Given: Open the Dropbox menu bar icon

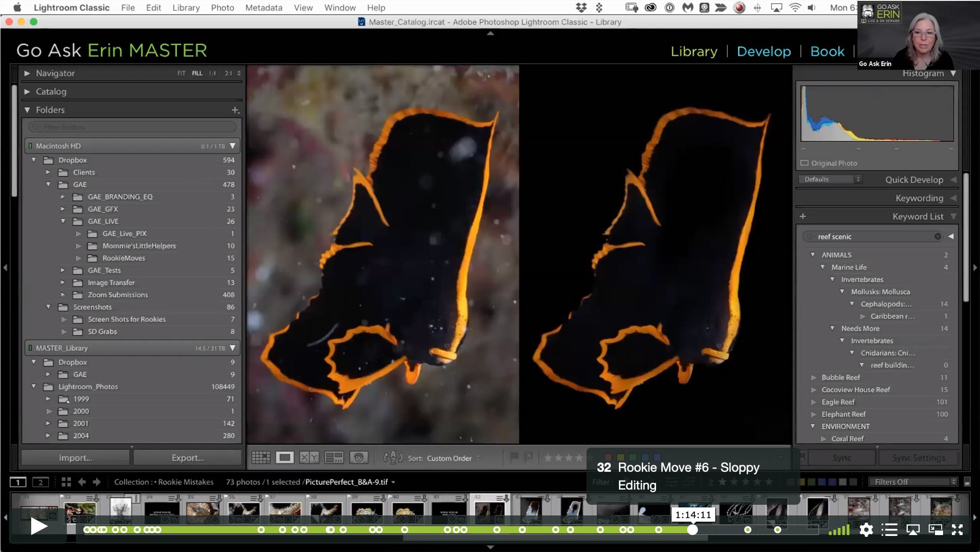Looking at the screenshot, I should (x=581, y=8).
